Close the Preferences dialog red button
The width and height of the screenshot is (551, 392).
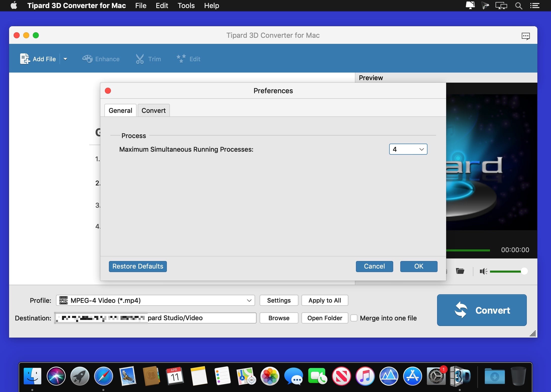108,91
